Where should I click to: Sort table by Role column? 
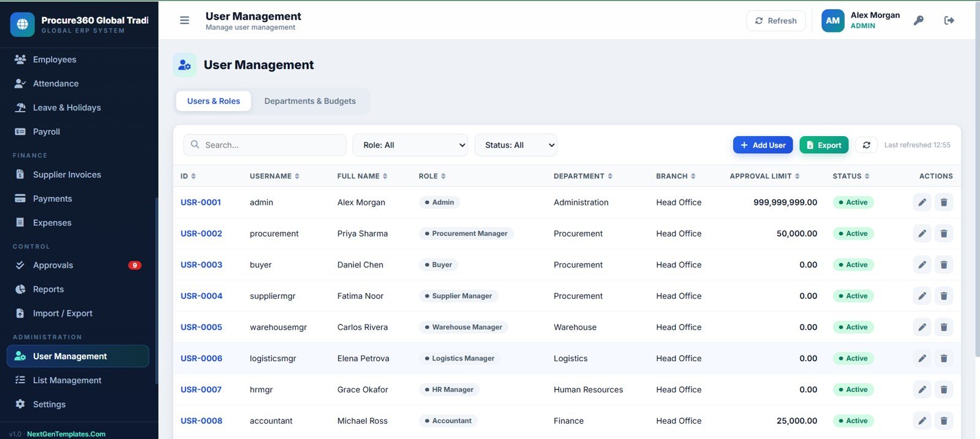tap(432, 176)
